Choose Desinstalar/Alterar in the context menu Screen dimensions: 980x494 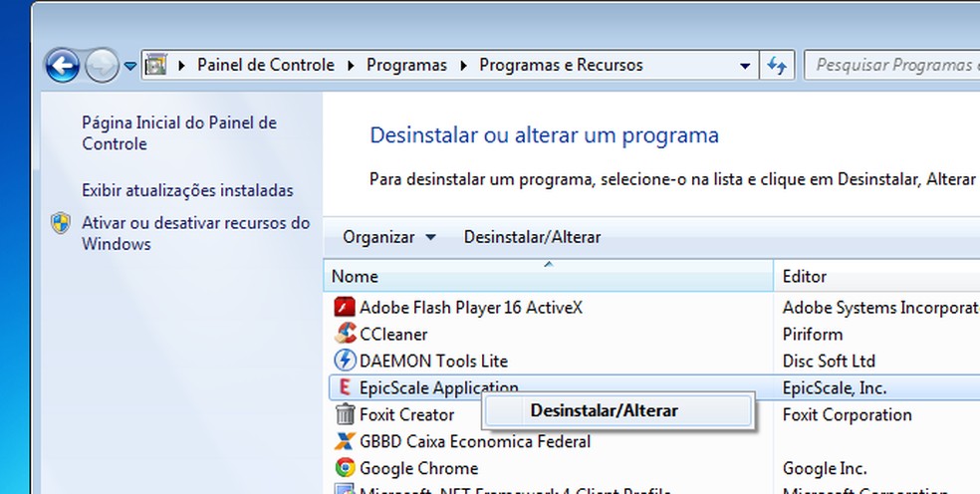(618, 410)
